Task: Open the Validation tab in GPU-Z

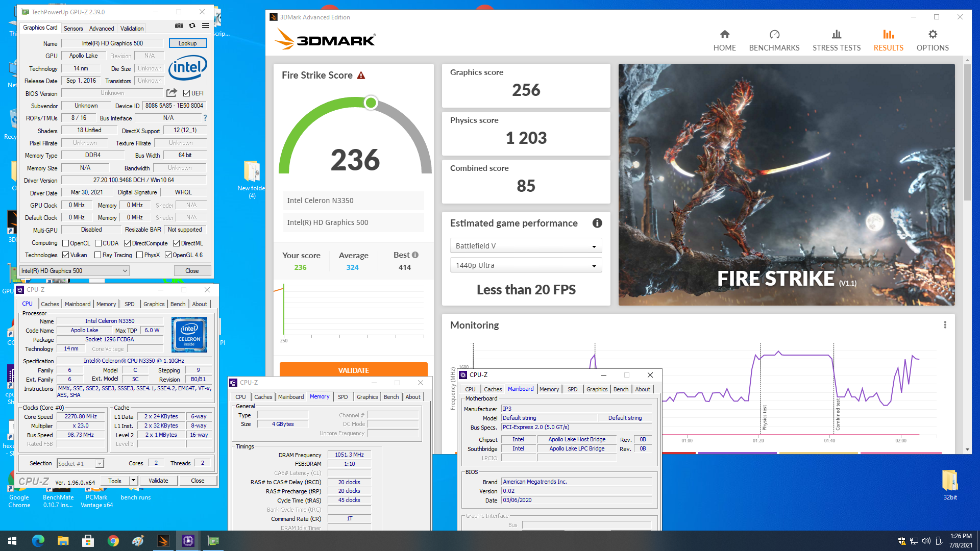Action: 132,29
